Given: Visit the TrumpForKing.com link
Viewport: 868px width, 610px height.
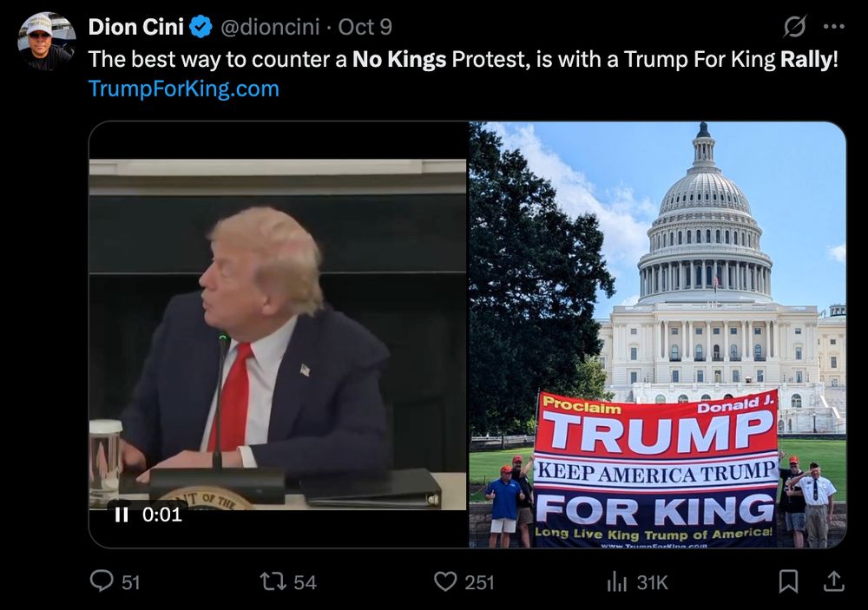Looking at the screenshot, I should pyautogui.click(x=184, y=89).
